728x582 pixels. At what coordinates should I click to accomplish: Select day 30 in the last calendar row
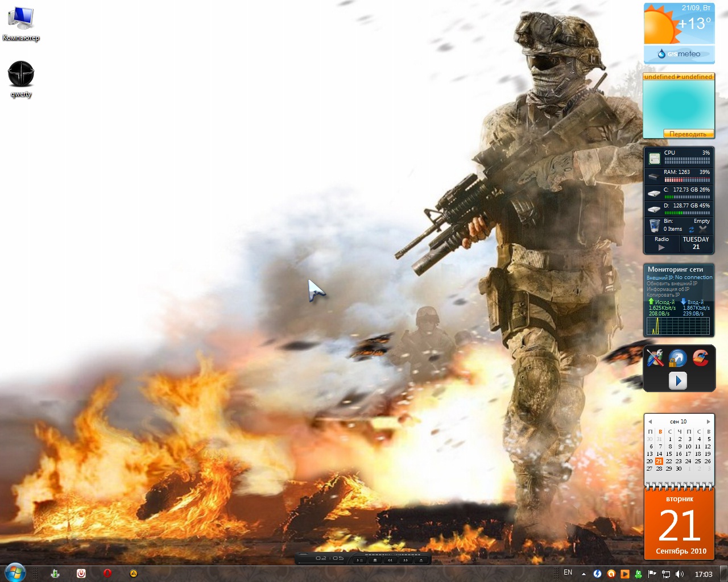tap(679, 468)
